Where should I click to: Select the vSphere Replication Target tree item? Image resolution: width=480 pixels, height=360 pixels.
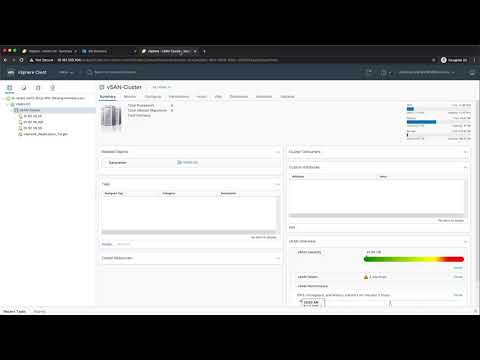(x=46, y=134)
